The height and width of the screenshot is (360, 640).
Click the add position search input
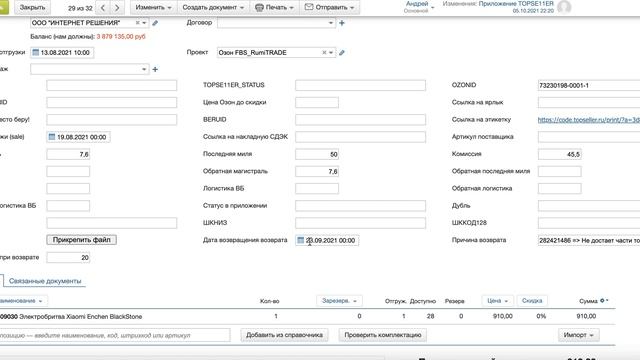click(115, 335)
